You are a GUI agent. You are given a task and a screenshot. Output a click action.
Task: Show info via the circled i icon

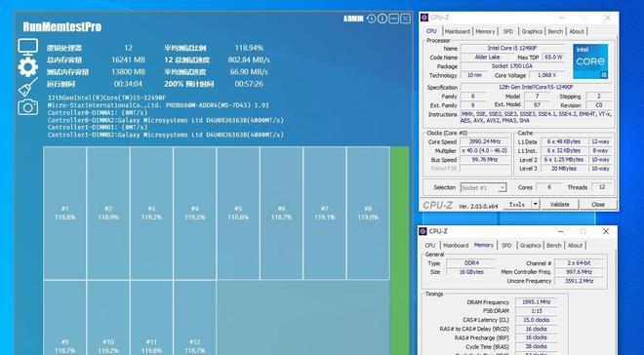coord(382,19)
